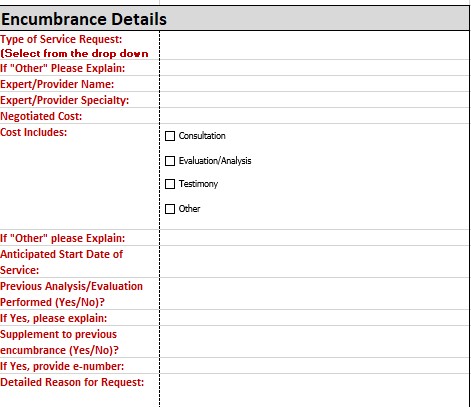Click the Anticipated Start Date of Service cell
The height and width of the screenshot is (407, 471).
314,262
